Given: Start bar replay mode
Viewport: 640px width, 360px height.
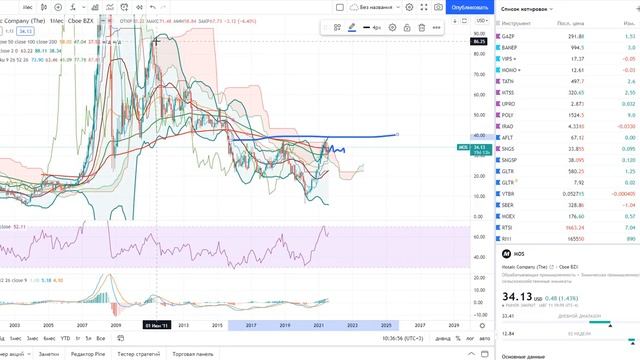Looking at the screenshot, I should click(139, 7).
